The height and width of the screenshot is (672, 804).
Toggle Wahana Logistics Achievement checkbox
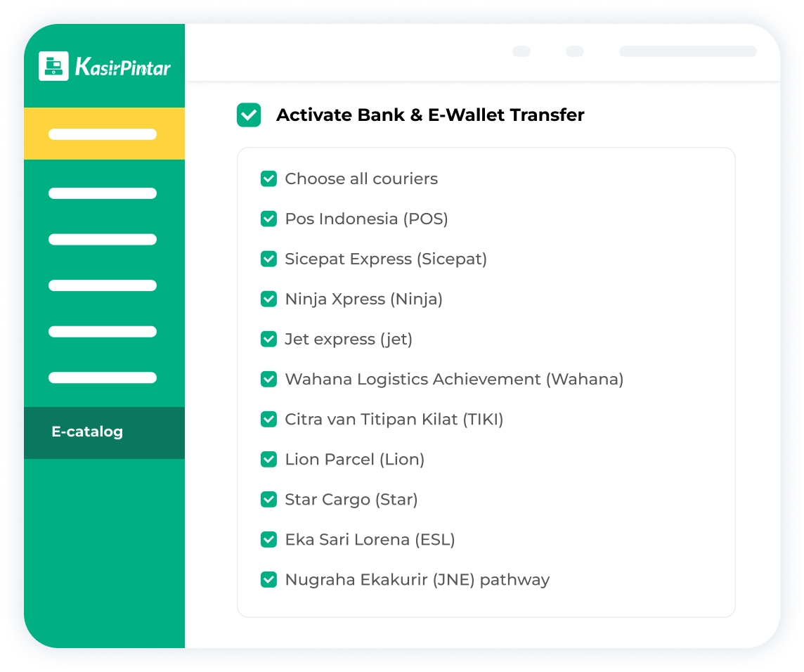click(268, 379)
